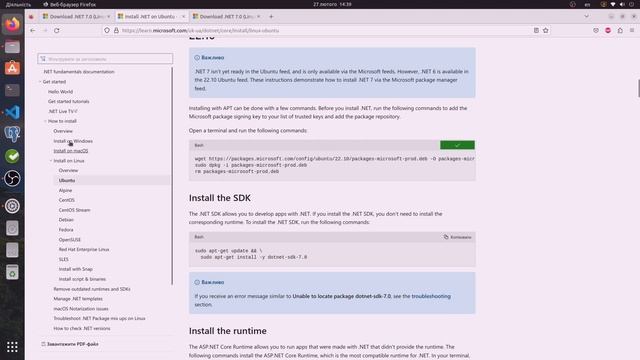
Task: Collapse the How to install tree node
Action: point(46,121)
